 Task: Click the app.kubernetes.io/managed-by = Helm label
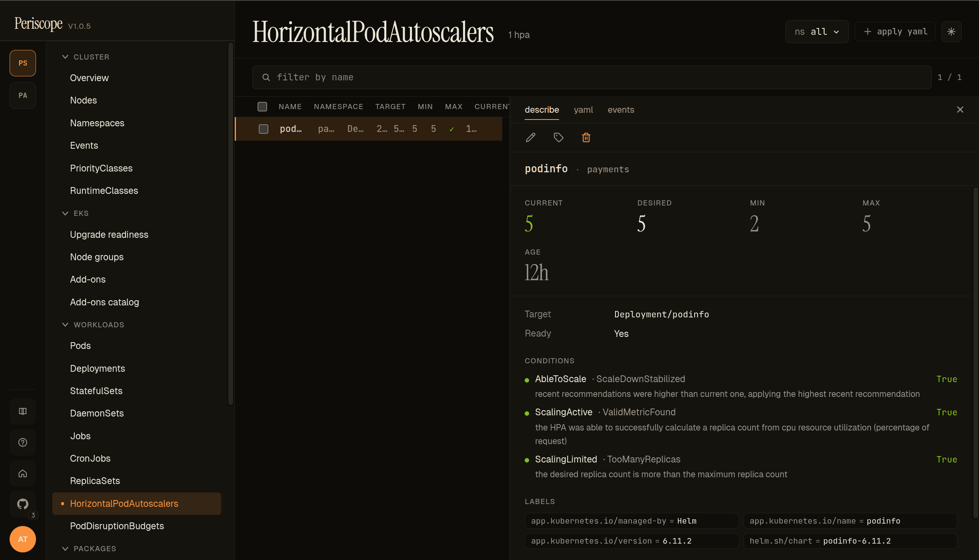point(631,521)
